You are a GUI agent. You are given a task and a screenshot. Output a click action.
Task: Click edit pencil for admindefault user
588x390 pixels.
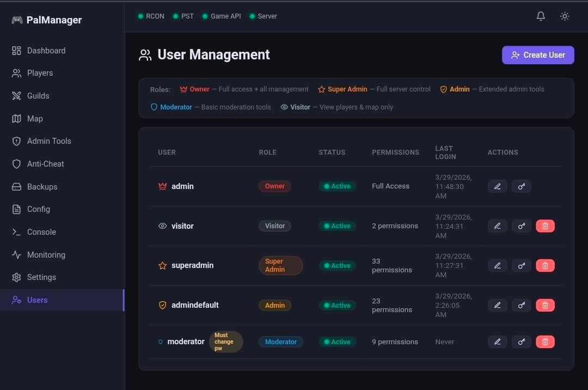[497, 306]
